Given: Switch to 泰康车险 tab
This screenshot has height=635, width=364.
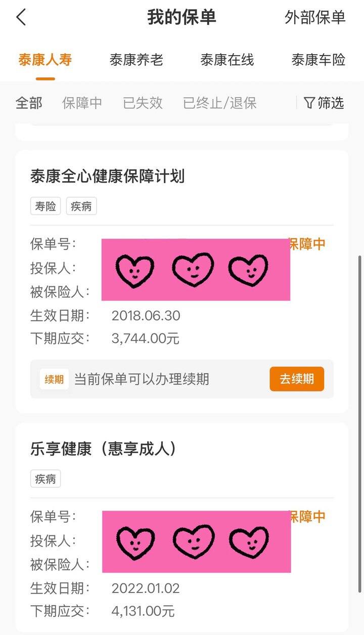Looking at the screenshot, I should point(318,60).
